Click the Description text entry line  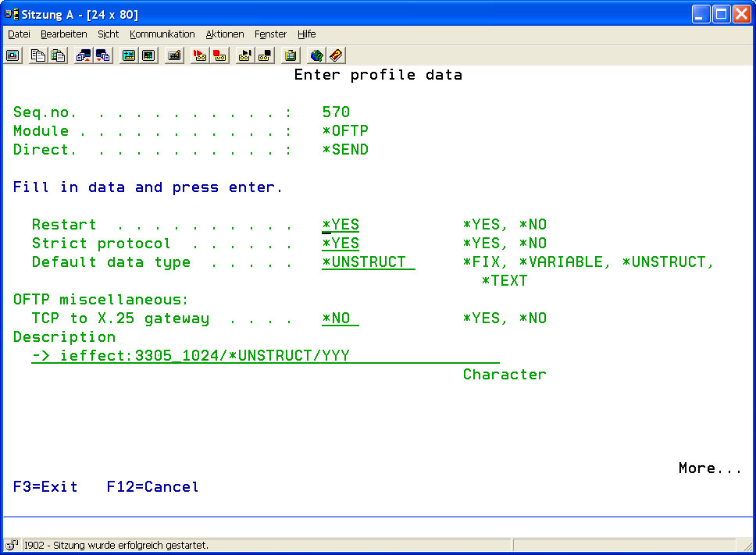pos(266,356)
